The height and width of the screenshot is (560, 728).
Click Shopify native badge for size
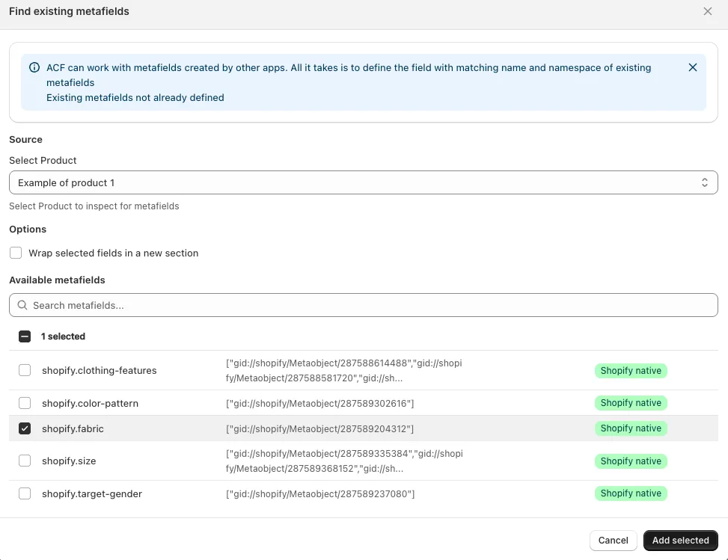(x=631, y=461)
